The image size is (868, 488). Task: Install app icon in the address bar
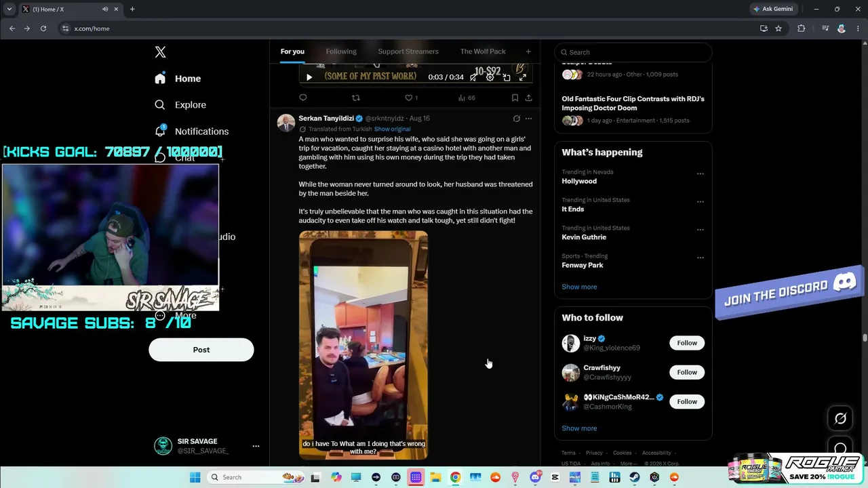tap(764, 28)
